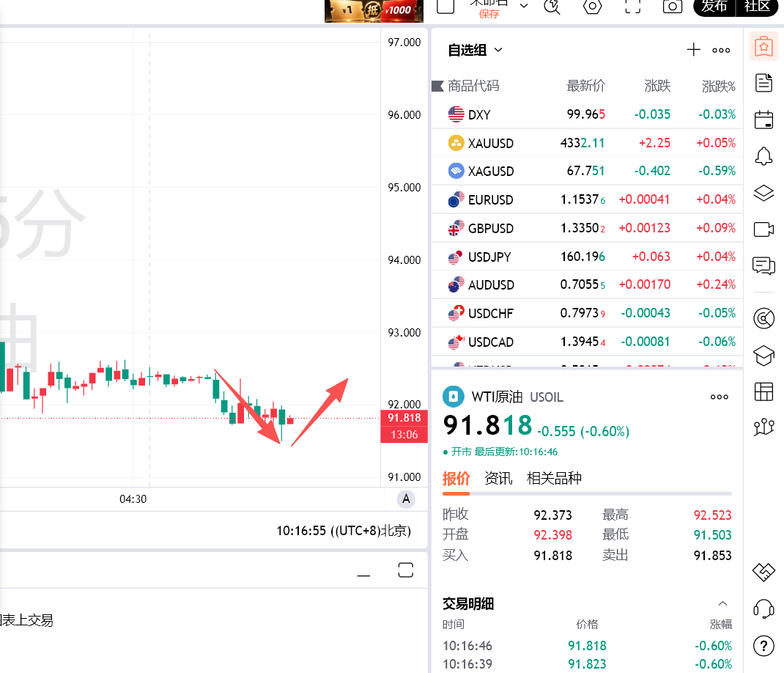Screen dimensions: 784x673
Task: Select the EURUSD row in watchlist
Action: (587, 199)
